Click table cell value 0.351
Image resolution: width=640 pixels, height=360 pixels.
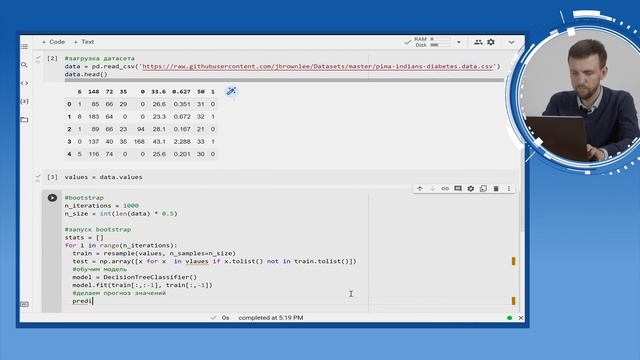[x=182, y=104]
